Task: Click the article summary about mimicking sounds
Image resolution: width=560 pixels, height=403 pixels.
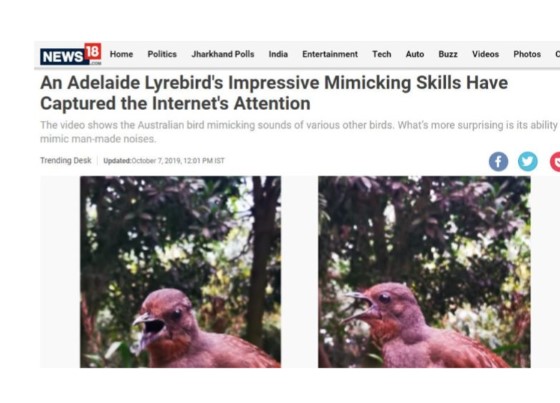Action: pos(299,132)
